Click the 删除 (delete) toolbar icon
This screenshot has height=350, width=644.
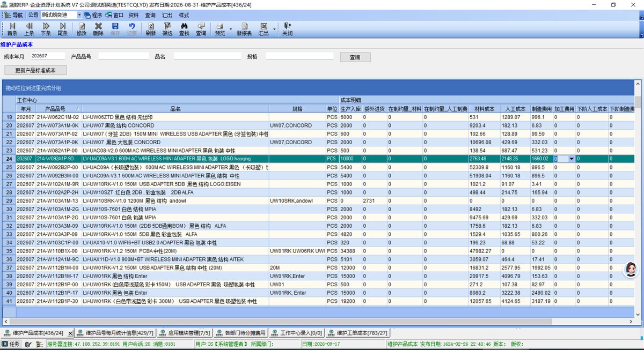(x=98, y=29)
